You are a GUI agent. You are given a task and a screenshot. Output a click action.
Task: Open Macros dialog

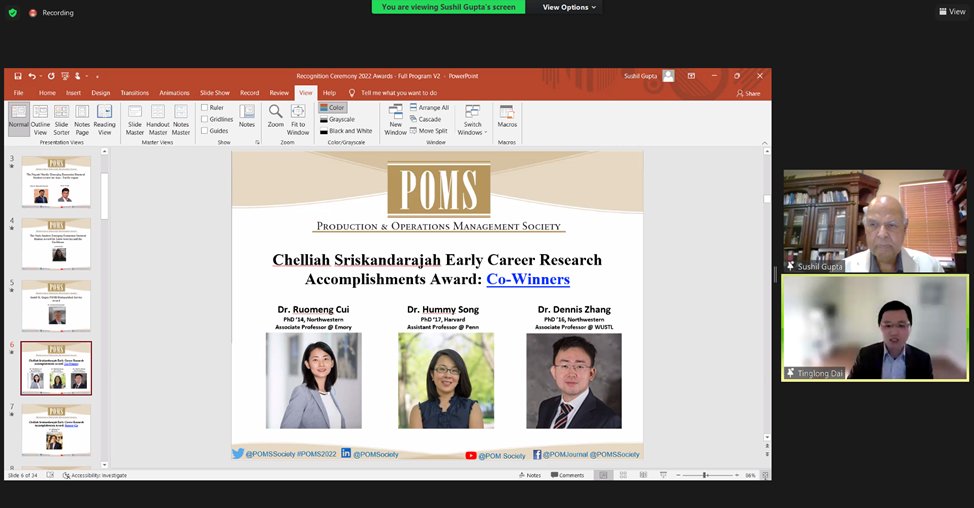507,116
